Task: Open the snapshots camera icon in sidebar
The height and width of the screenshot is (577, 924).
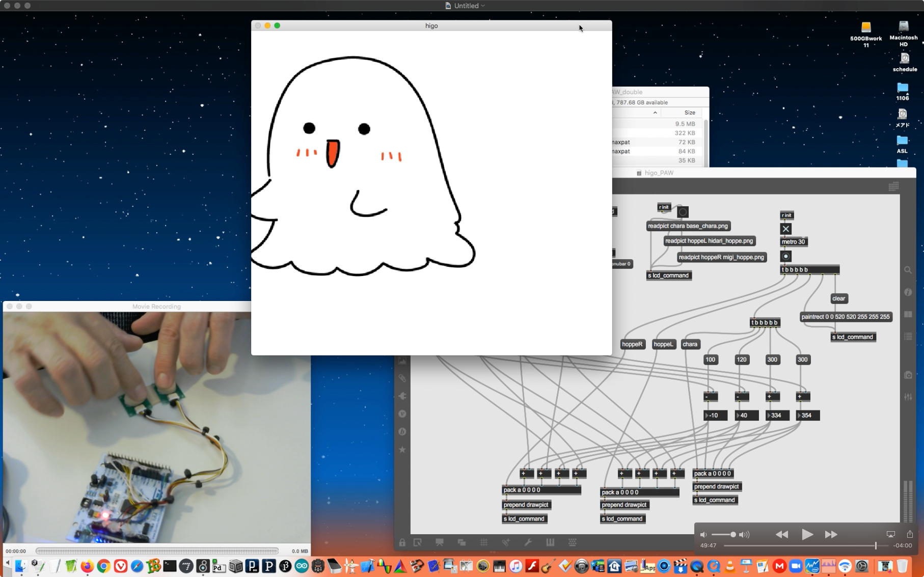Action: pos(908,375)
